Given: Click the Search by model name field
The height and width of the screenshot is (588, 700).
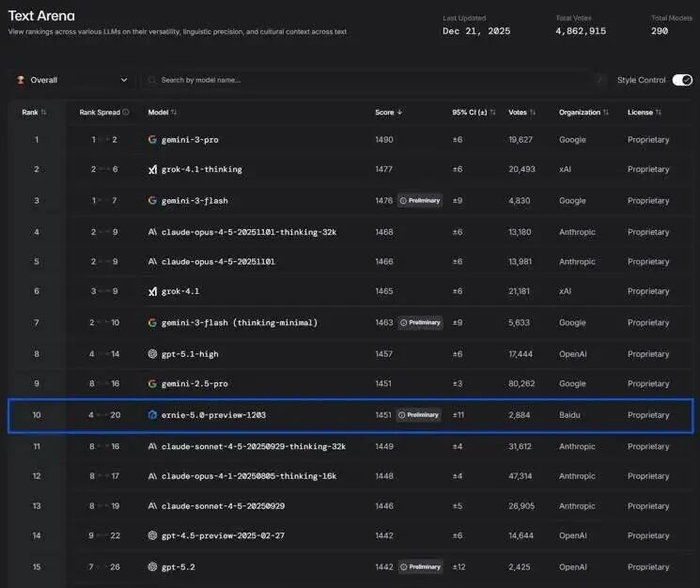Looking at the screenshot, I should tap(374, 80).
